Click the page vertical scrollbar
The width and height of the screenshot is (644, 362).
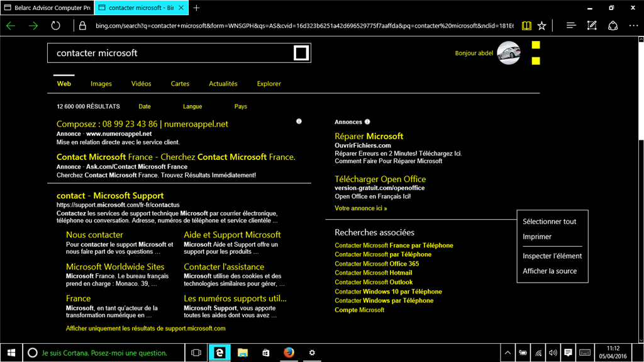(641, 189)
